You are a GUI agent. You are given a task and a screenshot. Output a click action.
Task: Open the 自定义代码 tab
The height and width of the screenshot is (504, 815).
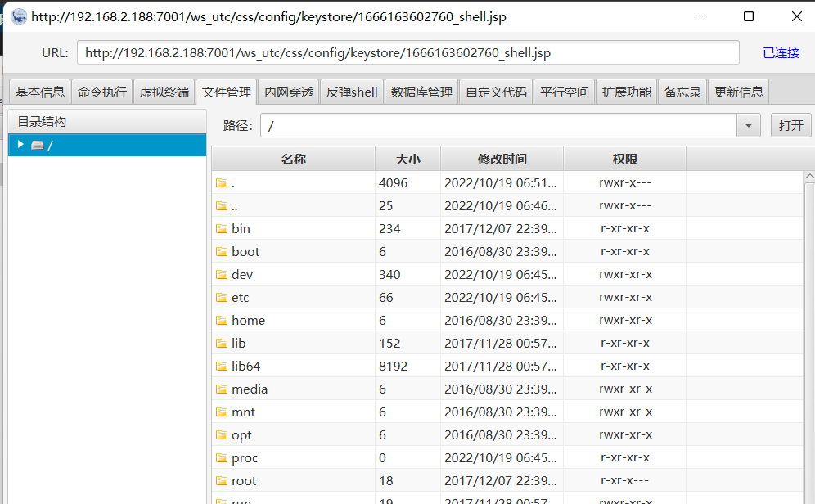496,92
